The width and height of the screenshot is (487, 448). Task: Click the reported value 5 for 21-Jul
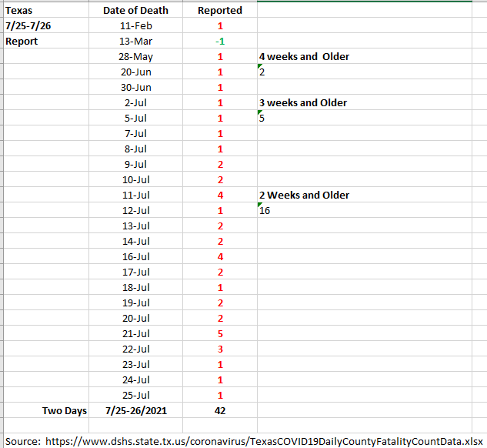coord(220,333)
